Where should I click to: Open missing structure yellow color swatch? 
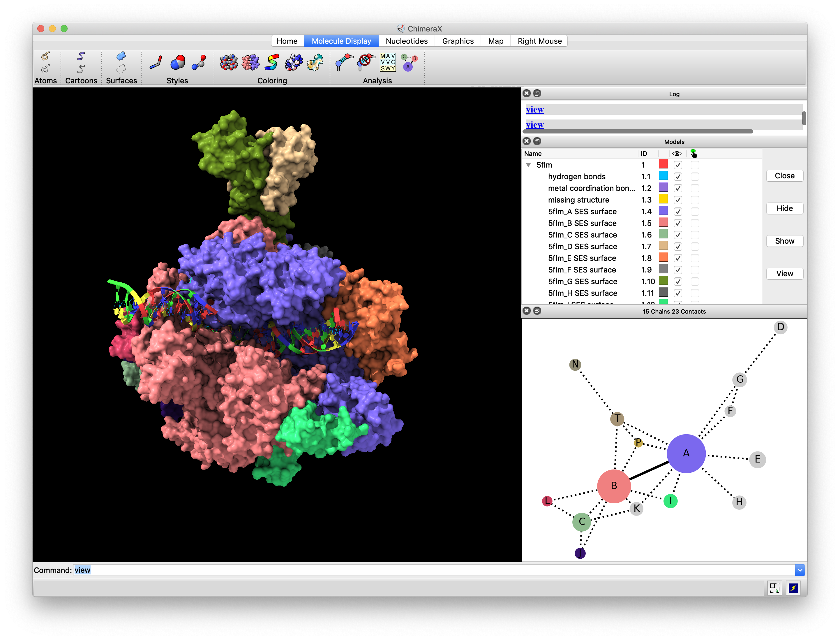pyautogui.click(x=663, y=199)
